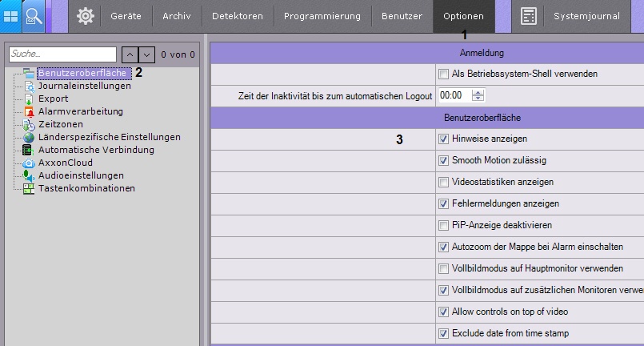Screen dimensions: 644x346
Task: Open the Benutzer tab
Action: coord(402,16)
